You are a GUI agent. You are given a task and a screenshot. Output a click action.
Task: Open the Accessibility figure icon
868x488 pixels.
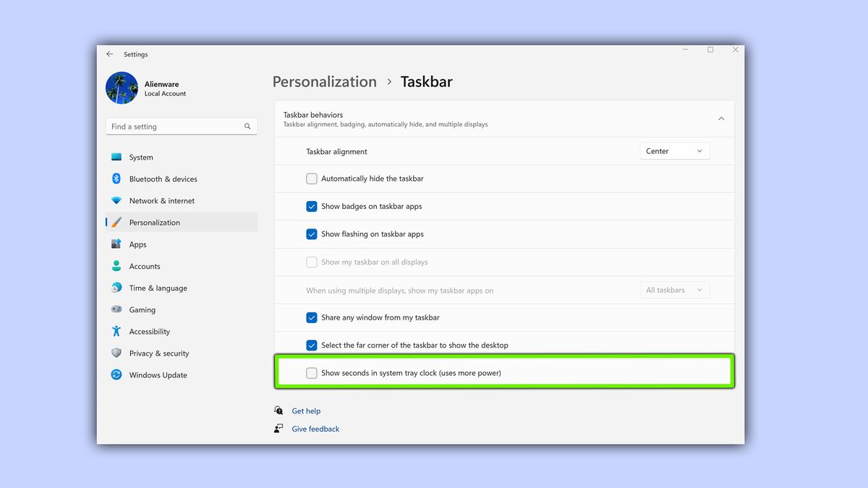coord(116,331)
